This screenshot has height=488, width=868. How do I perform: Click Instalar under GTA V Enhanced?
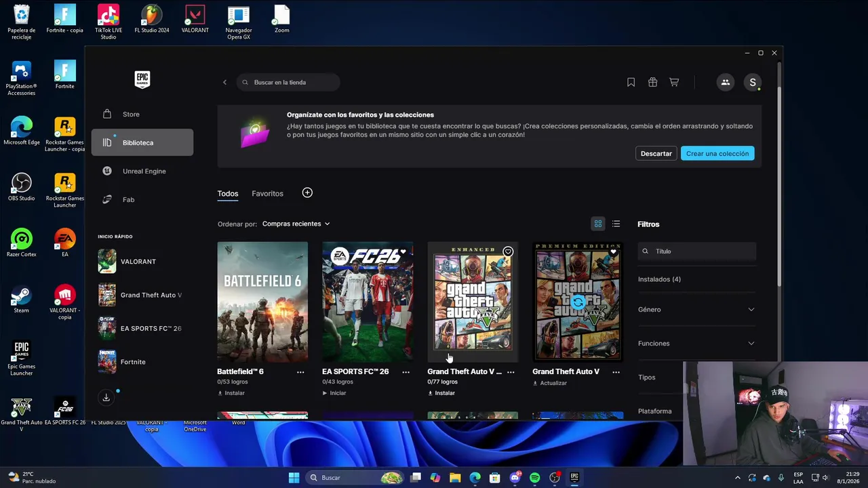tap(441, 393)
